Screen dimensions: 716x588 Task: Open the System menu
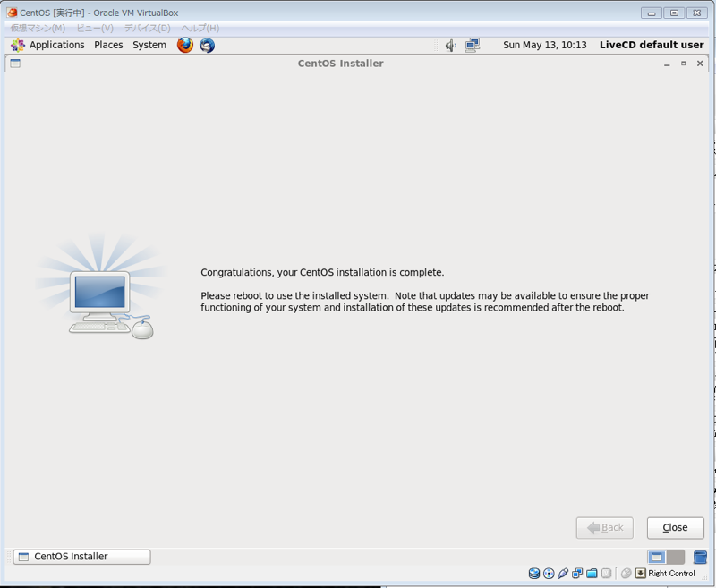(x=149, y=45)
